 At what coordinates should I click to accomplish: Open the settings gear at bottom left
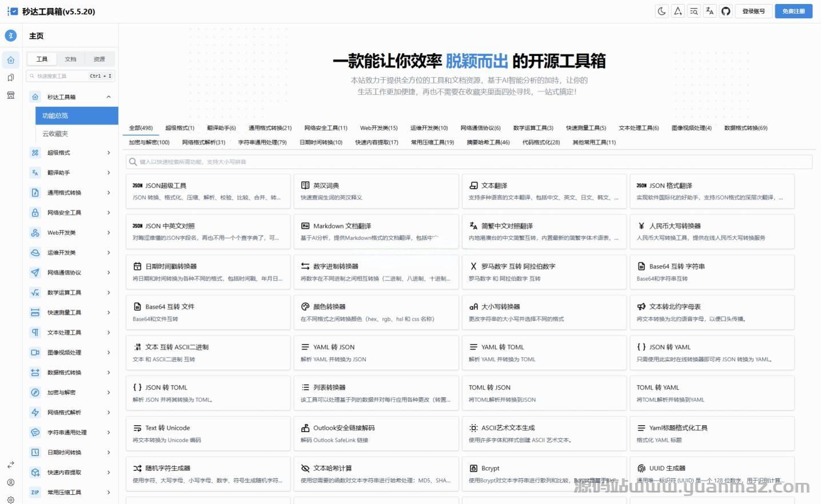coord(11,499)
